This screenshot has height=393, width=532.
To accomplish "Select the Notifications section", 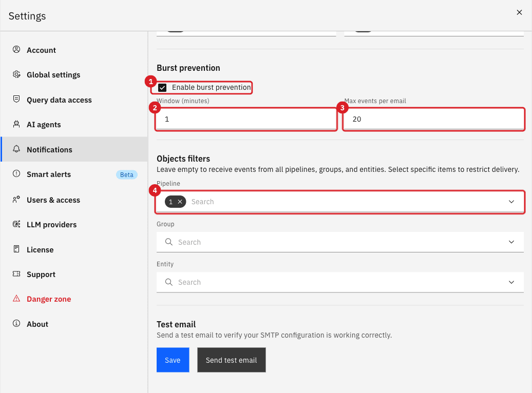I will point(74,149).
